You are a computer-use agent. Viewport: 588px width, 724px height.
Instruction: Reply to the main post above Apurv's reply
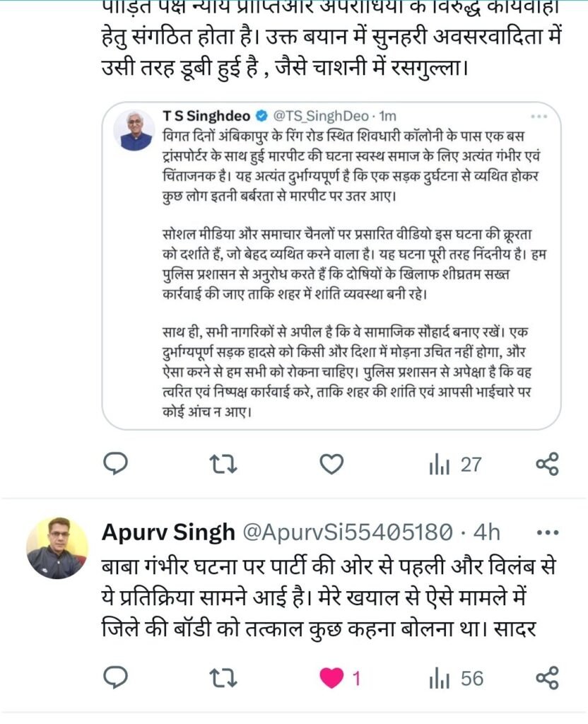click(115, 464)
